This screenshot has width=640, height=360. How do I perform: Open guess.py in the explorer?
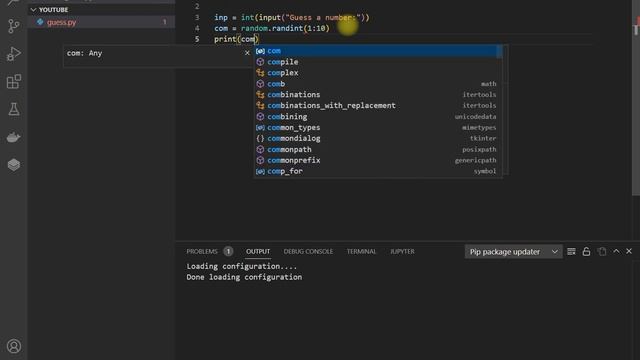(x=101, y=22)
